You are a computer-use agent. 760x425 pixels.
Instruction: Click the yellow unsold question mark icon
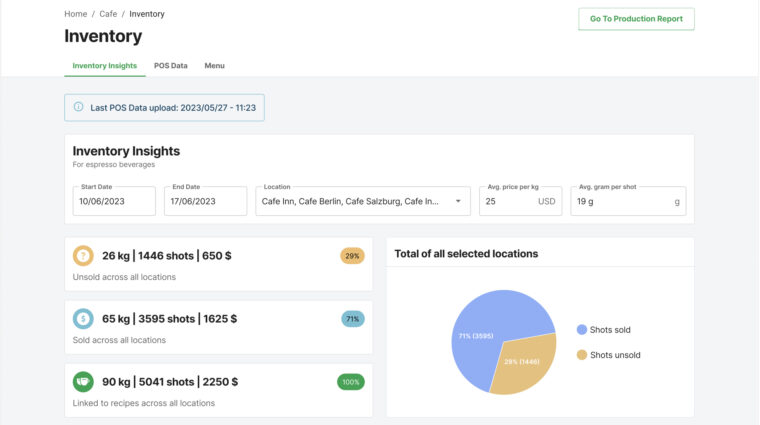(x=84, y=256)
